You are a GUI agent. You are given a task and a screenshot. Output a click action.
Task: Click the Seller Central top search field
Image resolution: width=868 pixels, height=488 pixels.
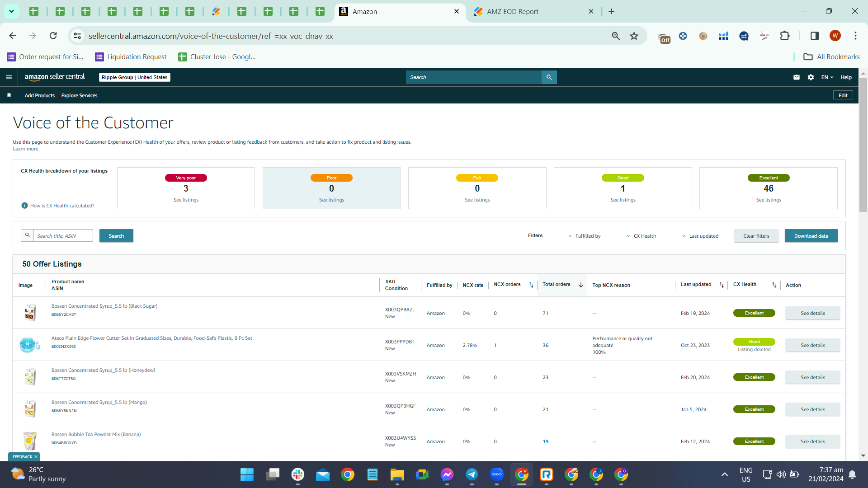pos(474,77)
